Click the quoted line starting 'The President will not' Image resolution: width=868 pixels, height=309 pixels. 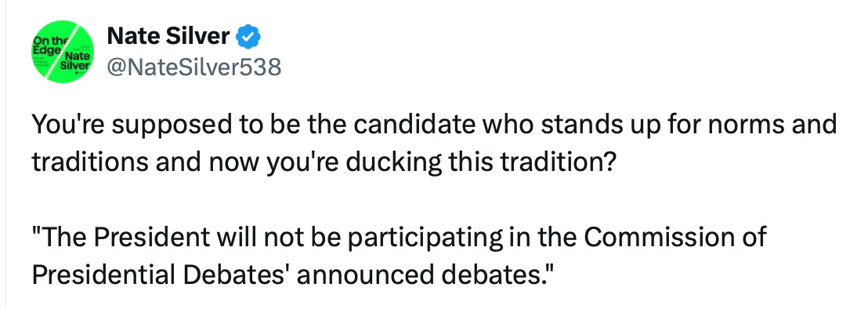399,237
